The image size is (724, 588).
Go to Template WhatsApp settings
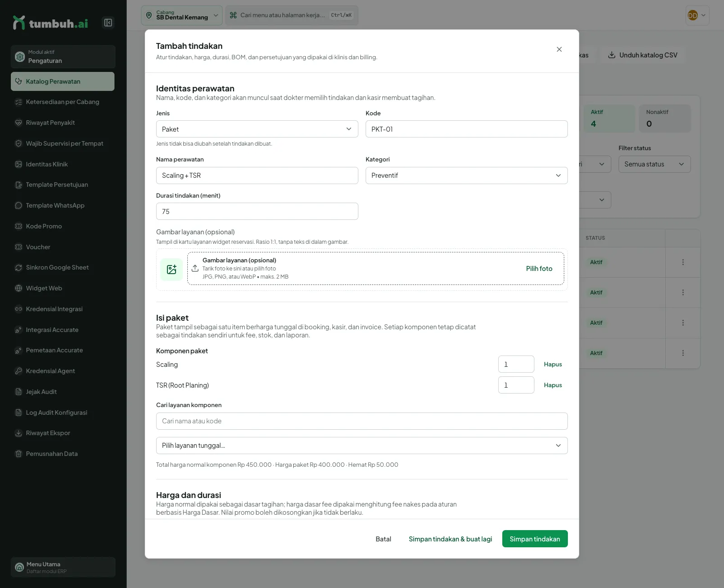[62, 205]
